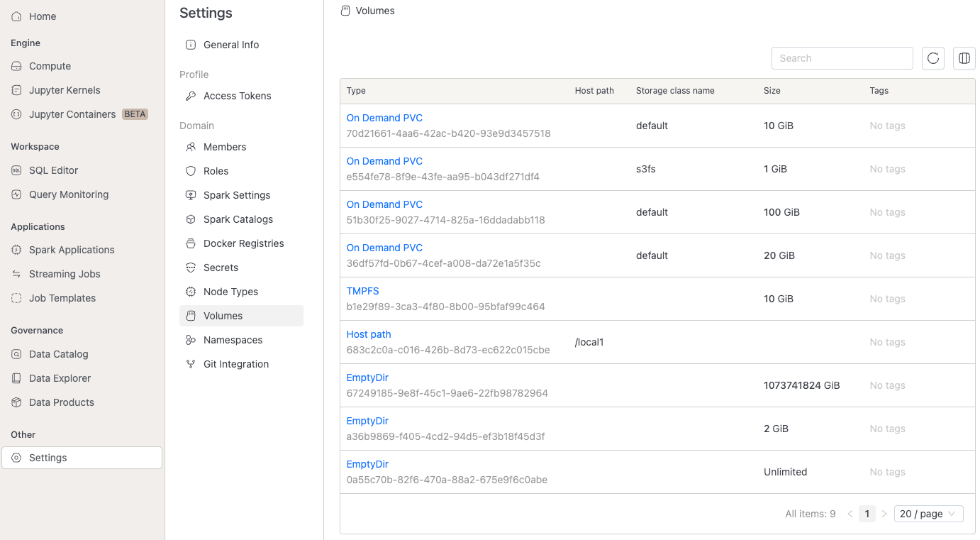Click the SQL Editor icon
Viewport: 980px width, 540px height.
pos(16,170)
